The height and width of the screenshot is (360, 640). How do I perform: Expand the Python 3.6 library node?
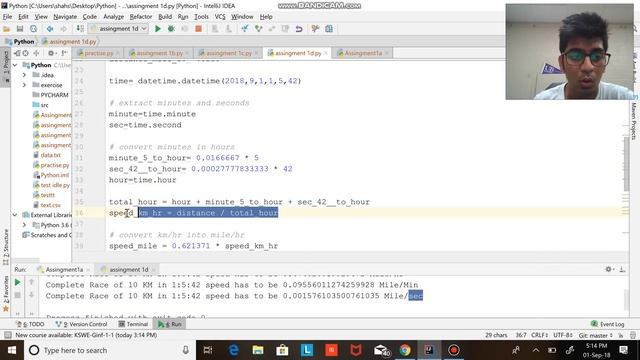click(24, 225)
